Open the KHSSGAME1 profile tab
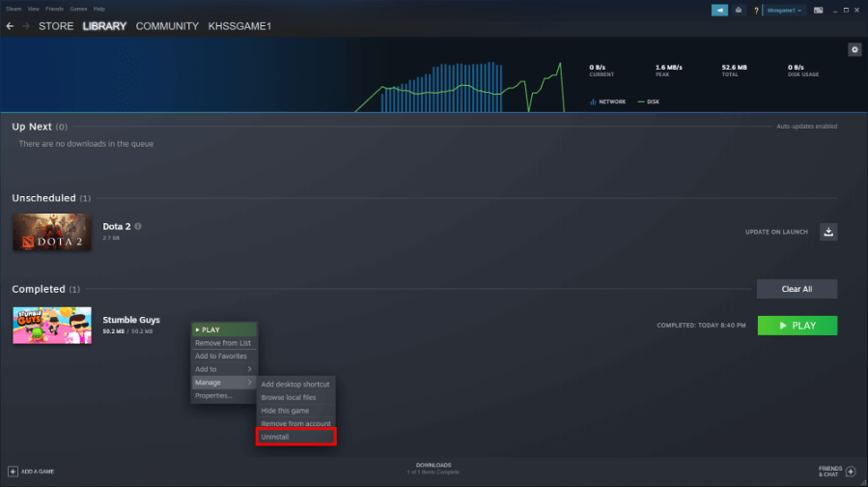Image resolution: width=868 pixels, height=487 pixels. click(x=239, y=26)
